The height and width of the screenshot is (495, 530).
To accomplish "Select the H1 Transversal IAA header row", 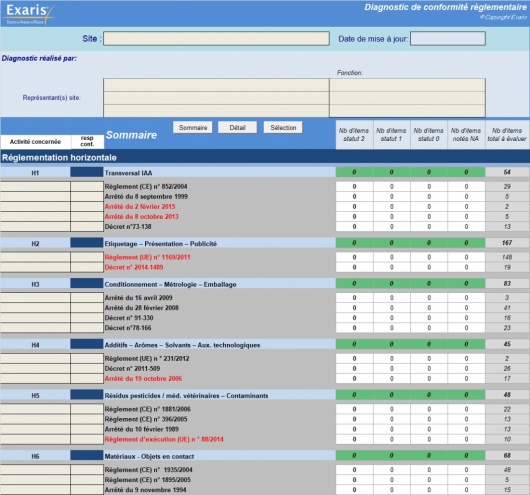I will tap(265, 172).
